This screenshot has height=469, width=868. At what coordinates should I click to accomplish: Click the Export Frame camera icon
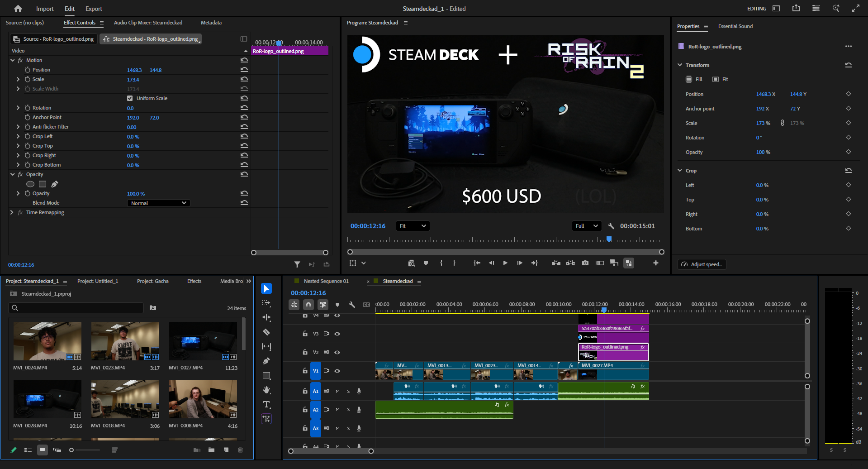(585, 263)
